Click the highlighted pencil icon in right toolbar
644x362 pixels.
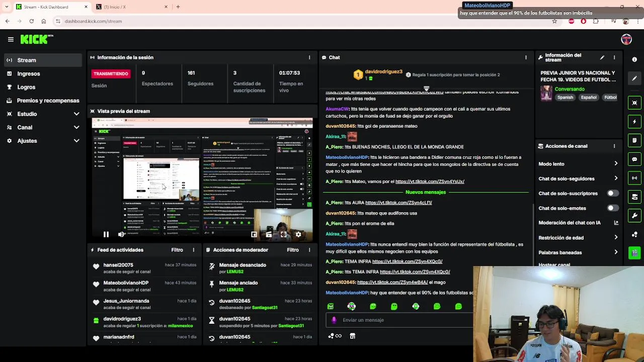[634, 78]
